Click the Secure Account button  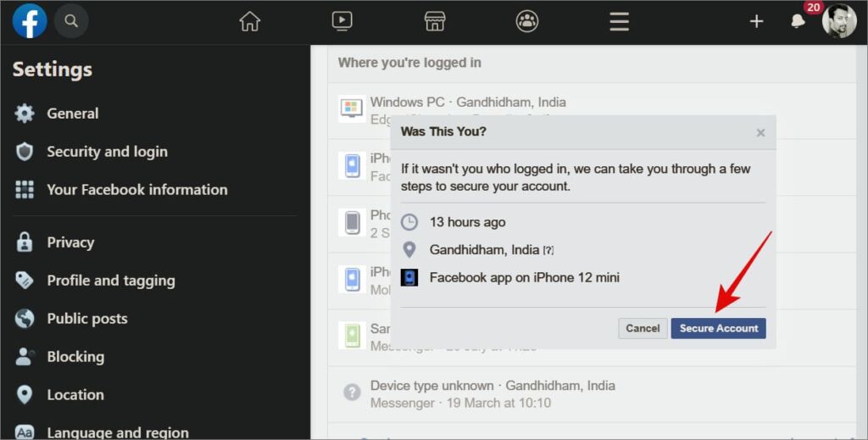(x=718, y=328)
